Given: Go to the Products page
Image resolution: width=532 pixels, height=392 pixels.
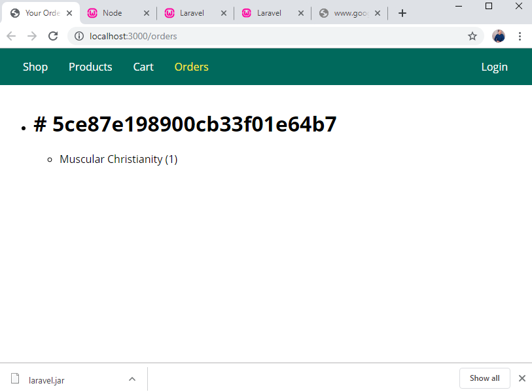Looking at the screenshot, I should pyautogui.click(x=90, y=67).
